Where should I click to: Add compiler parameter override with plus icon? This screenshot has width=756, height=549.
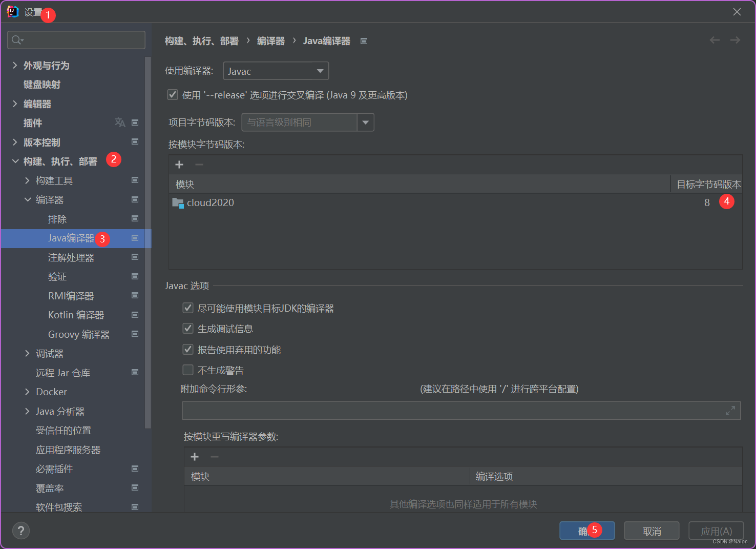click(195, 457)
